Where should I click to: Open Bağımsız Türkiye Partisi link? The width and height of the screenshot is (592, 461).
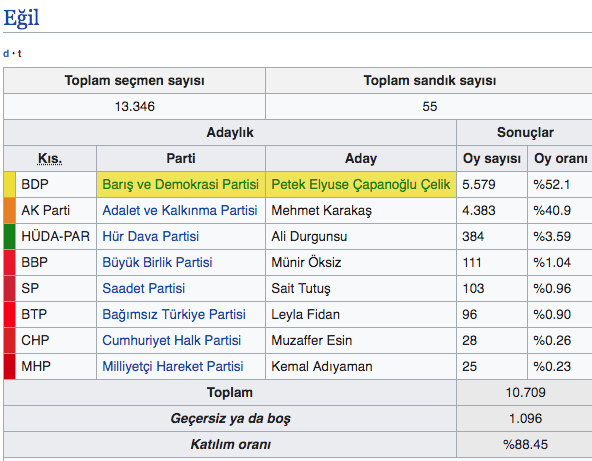(174, 315)
